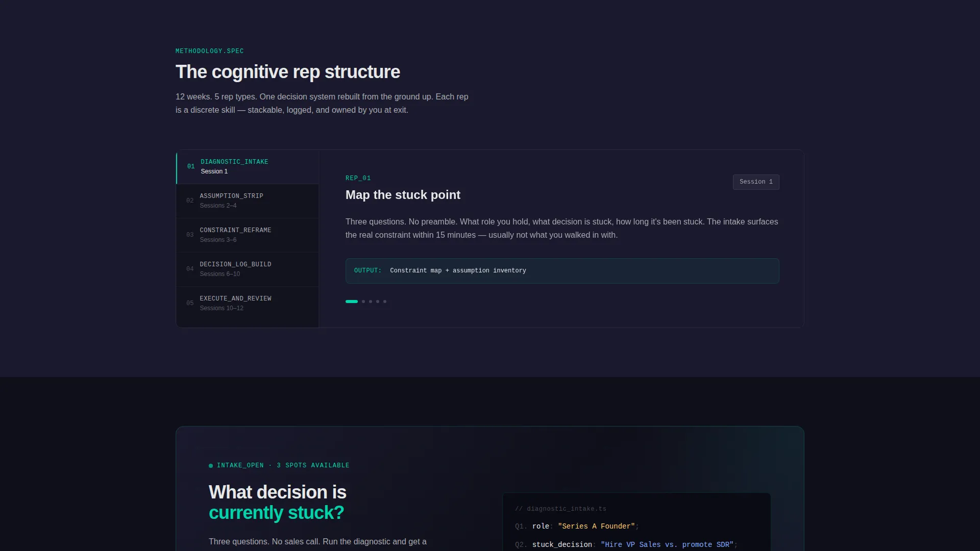This screenshot has width=980, height=551.
Task: Click the "Map the stuck point" heading
Action: (x=403, y=195)
